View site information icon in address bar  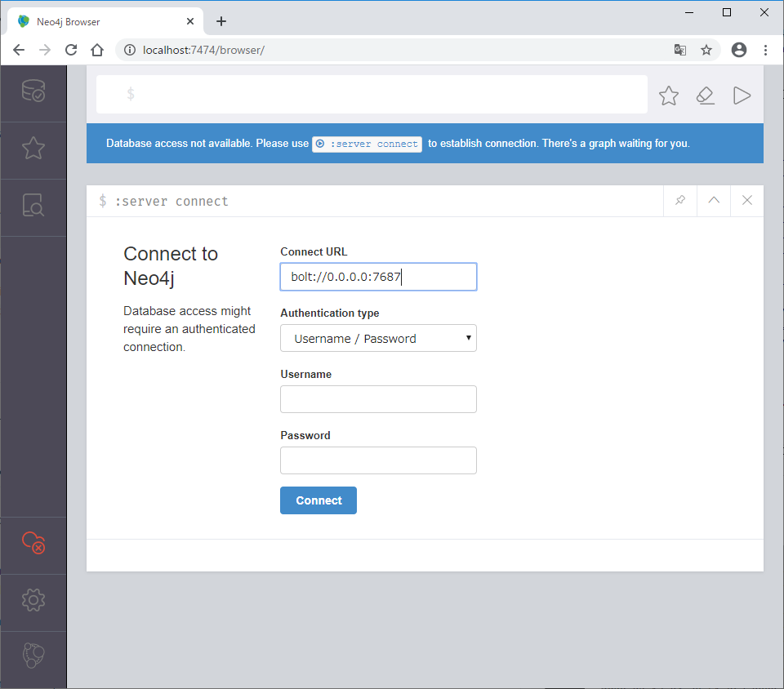pos(130,50)
